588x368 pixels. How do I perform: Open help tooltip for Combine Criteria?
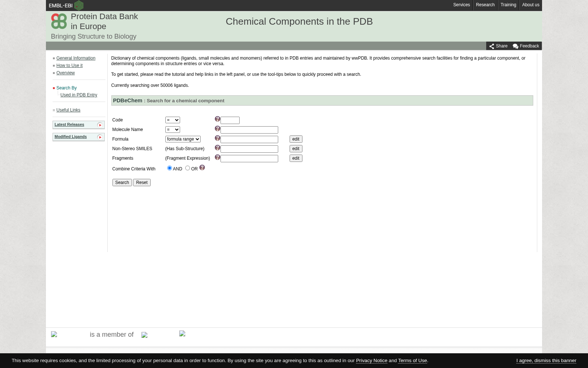click(202, 167)
